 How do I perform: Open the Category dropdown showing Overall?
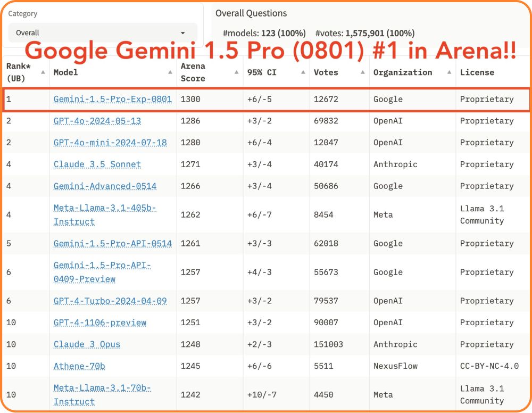click(x=103, y=33)
